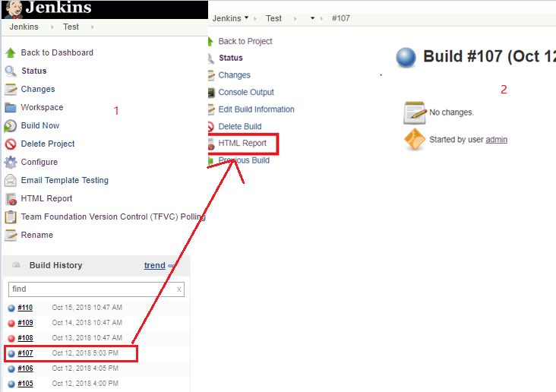Viewport: 556px width, 392px height.
Task: Click the Rename notepad icon
Action: 11,235
